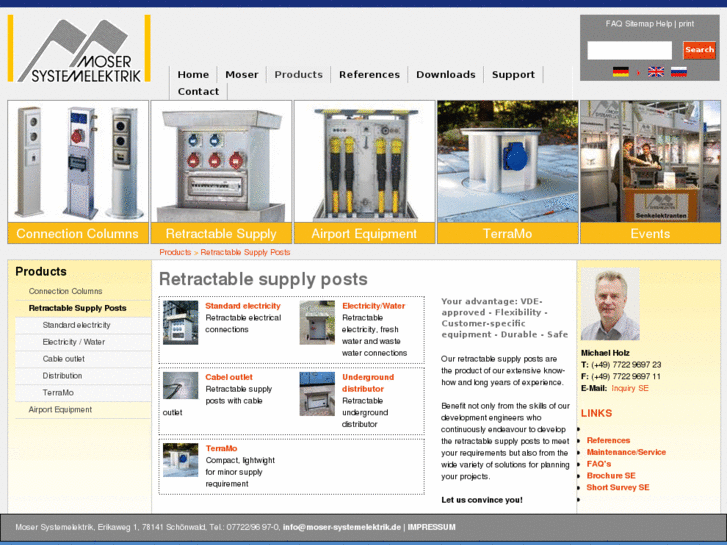This screenshot has width=727, height=545.
Task: Open Contact menu item
Action: (198, 91)
